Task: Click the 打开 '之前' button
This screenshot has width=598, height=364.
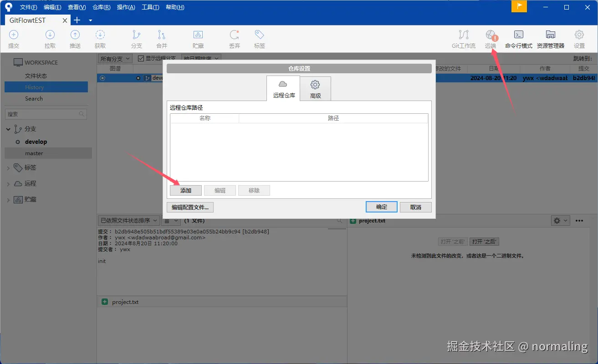Action: click(x=453, y=242)
